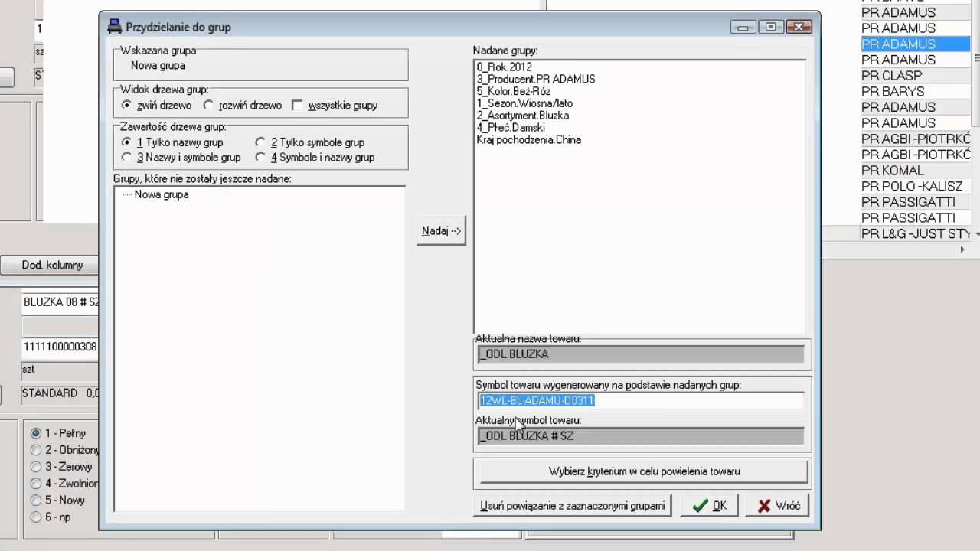The image size is (980, 551).
Task: Confirm with the OK button
Action: coord(710,506)
